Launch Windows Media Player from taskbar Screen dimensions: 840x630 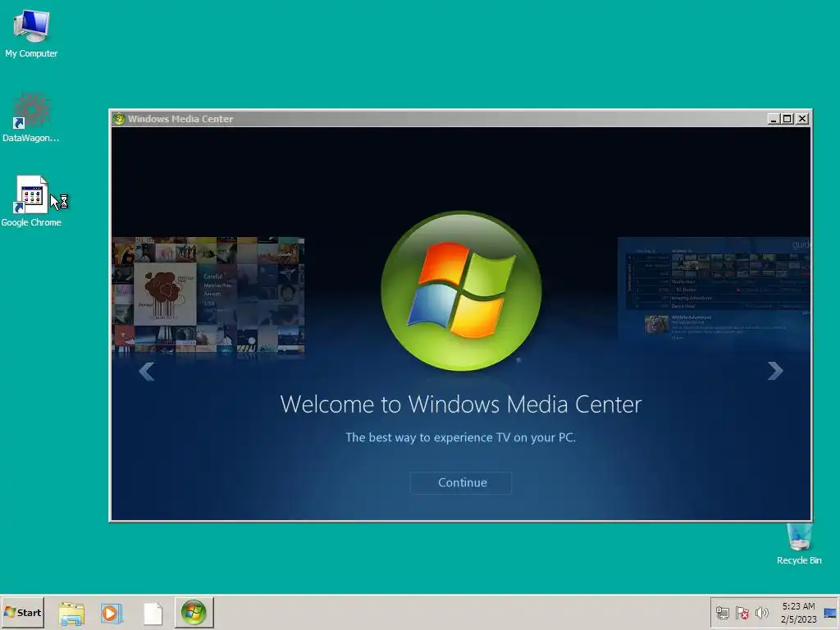[112, 613]
